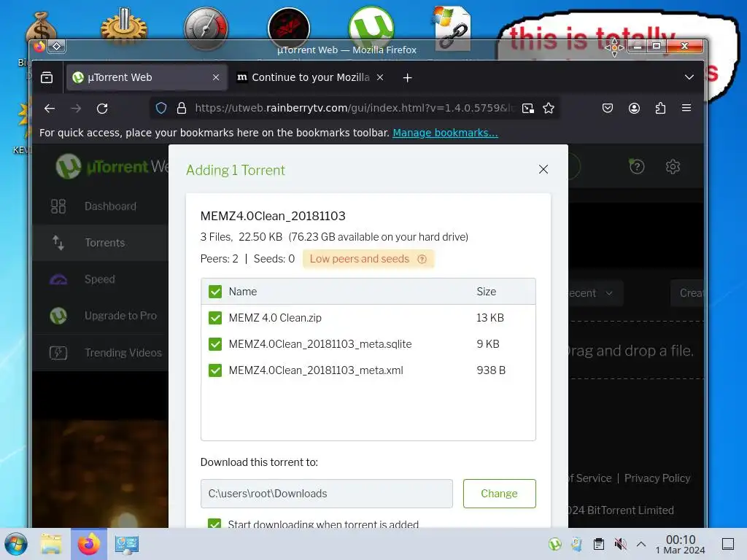Open the recent browsing view icon
The width and height of the screenshot is (747, 560).
tap(47, 77)
